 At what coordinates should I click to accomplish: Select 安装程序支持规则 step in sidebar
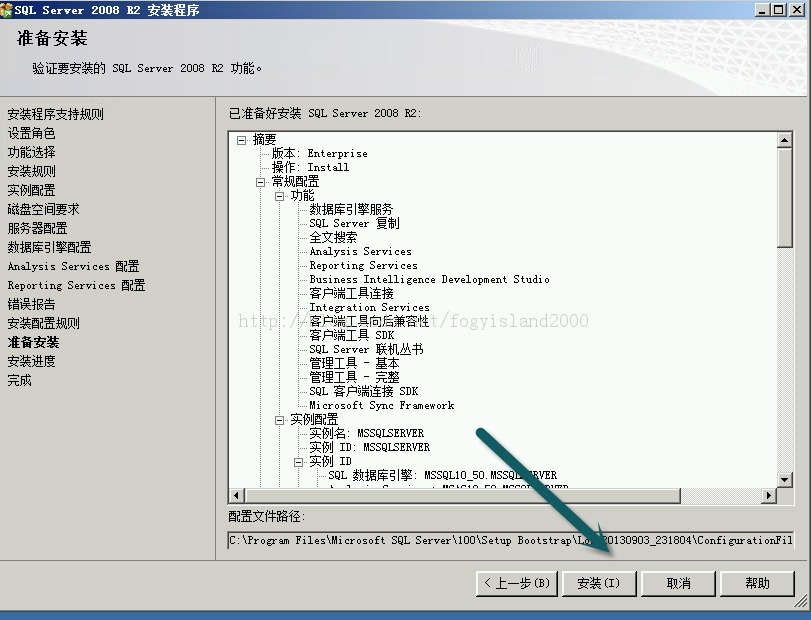click(55, 114)
